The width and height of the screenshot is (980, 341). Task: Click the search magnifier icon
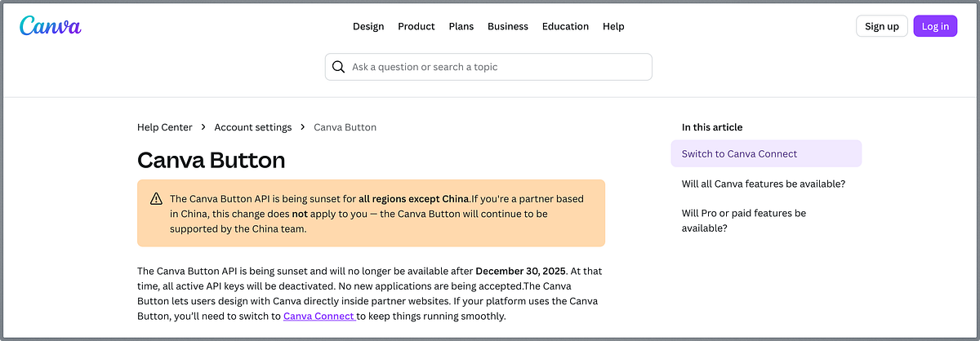338,67
